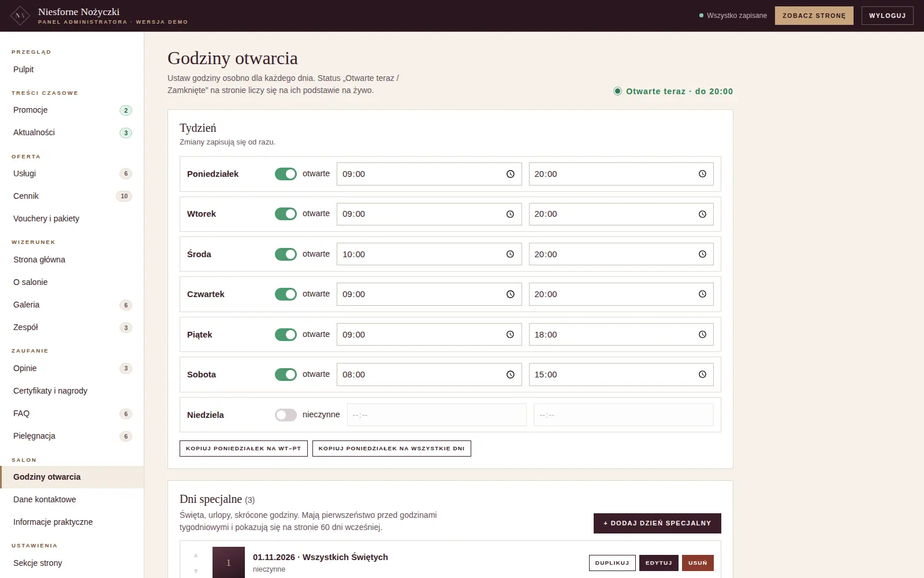Select Dane kontaktowe in sidebar
Screen dimensions: 924x578
[72, 499]
